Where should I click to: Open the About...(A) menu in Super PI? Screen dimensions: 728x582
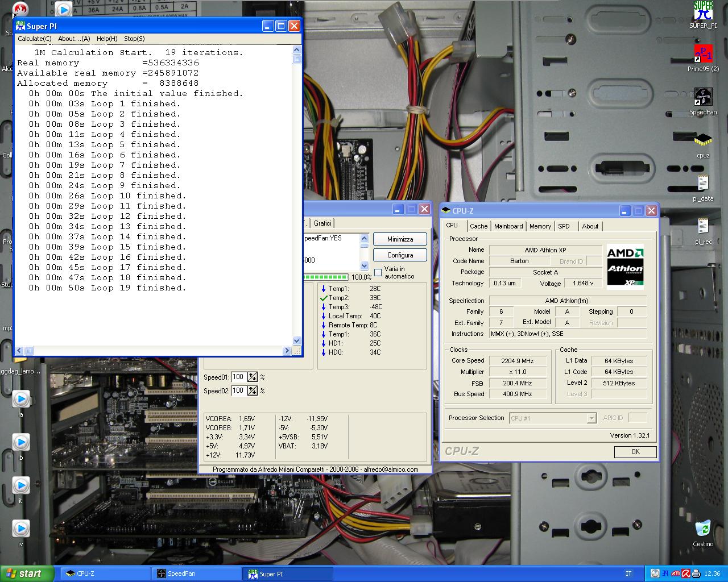[x=74, y=39]
